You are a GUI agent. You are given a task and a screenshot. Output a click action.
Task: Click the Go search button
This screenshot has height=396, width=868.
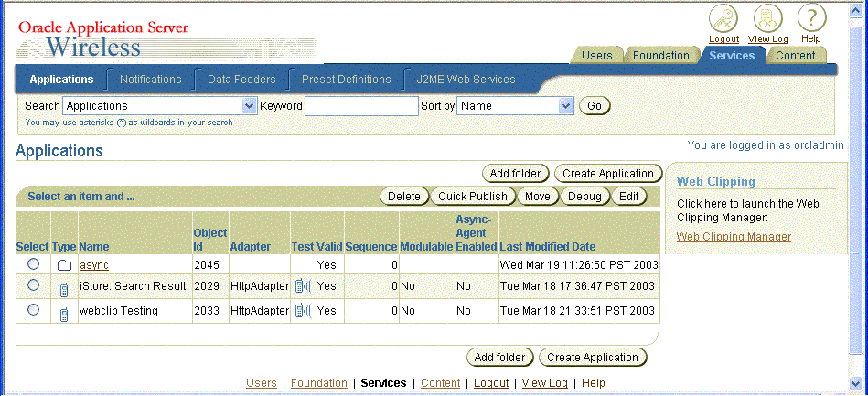(x=595, y=106)
